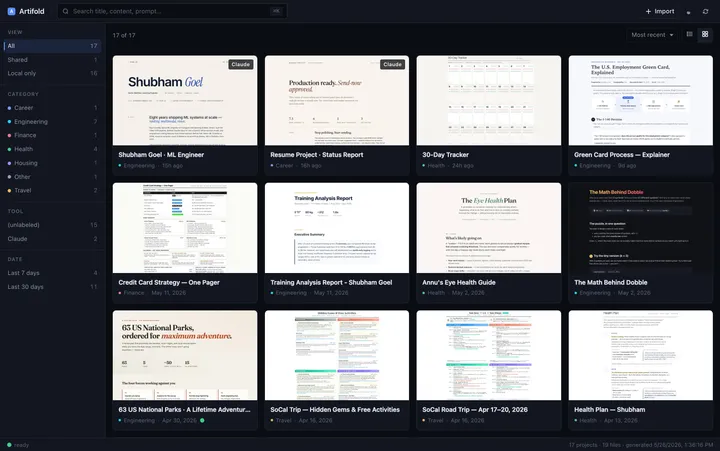The image size is (720, 451).
Task: Select the Shared view filter
Action: 52,60
